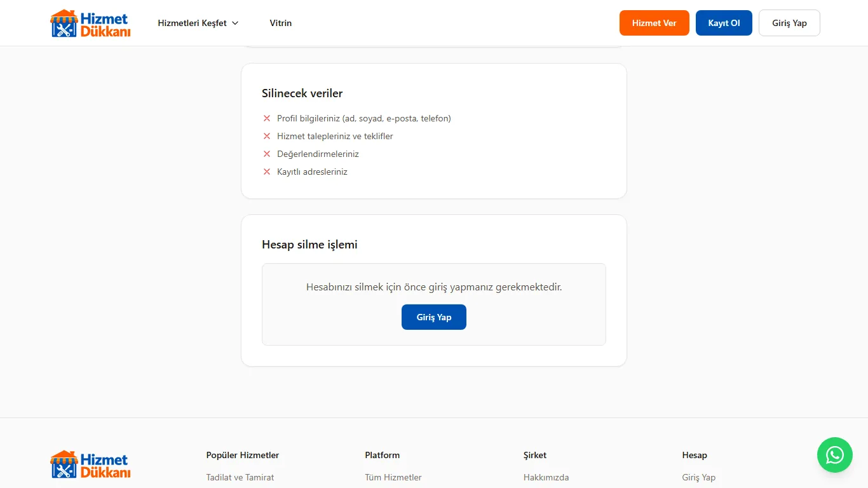Expand the Hizmetleri Keşfet dropdown chevron
The width and height of the screenshot is (868, 488).
click(235, 23)
